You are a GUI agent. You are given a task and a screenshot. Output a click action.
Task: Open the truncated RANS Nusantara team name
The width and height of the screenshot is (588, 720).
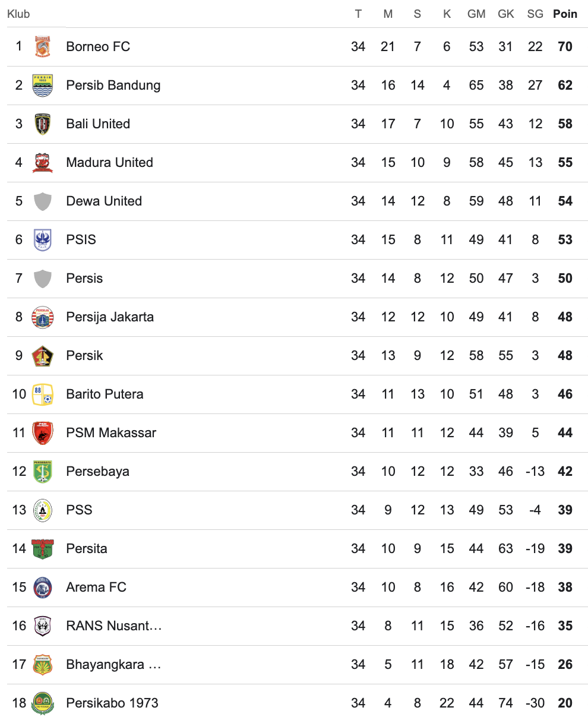(114, 626)
